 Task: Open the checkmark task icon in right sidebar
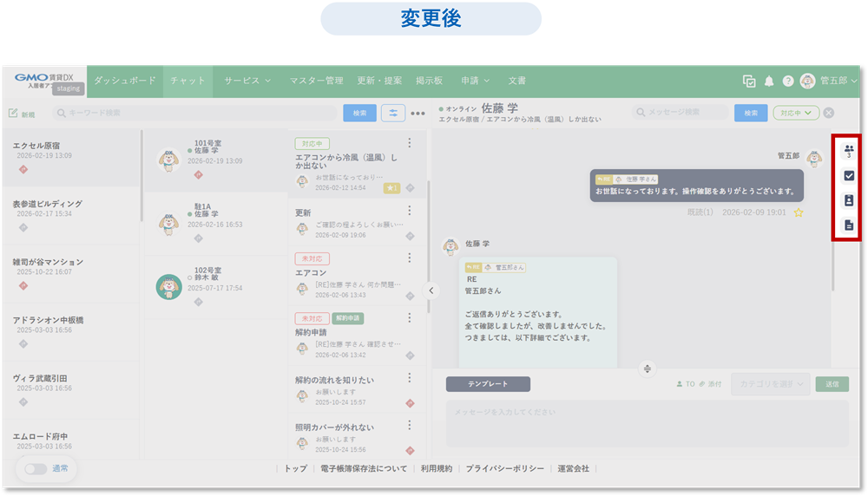[x=849, y=176]
